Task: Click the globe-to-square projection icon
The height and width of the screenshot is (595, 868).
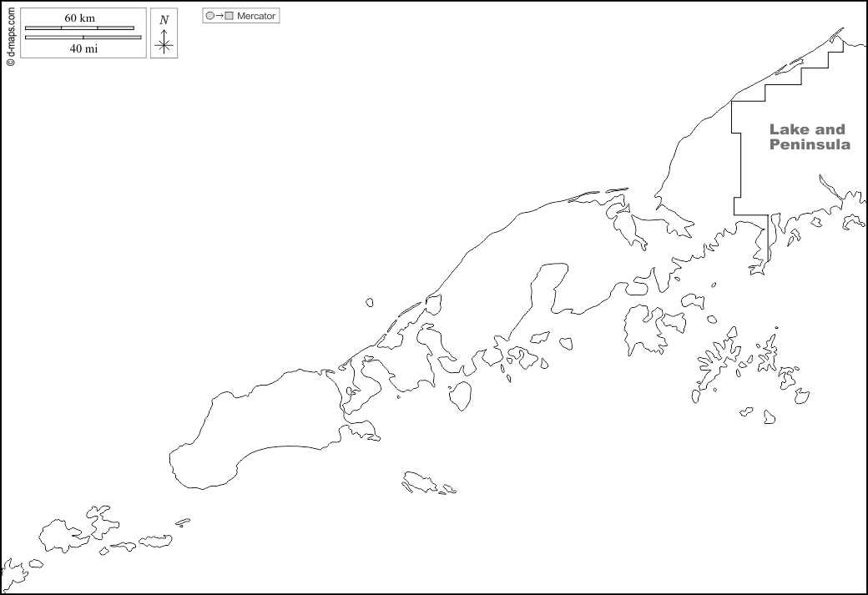Action: click(x=220, y=16)
